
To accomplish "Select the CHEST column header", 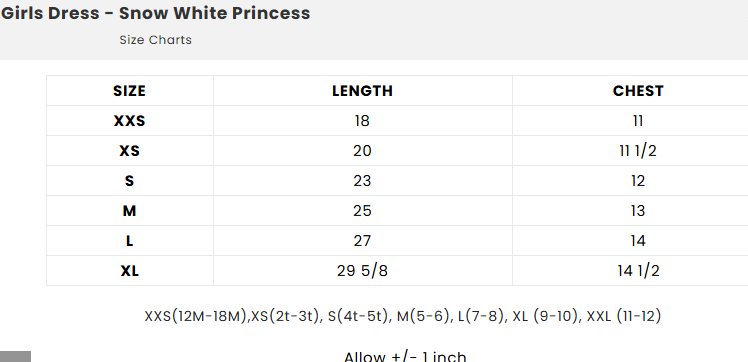I will [638, 91].
